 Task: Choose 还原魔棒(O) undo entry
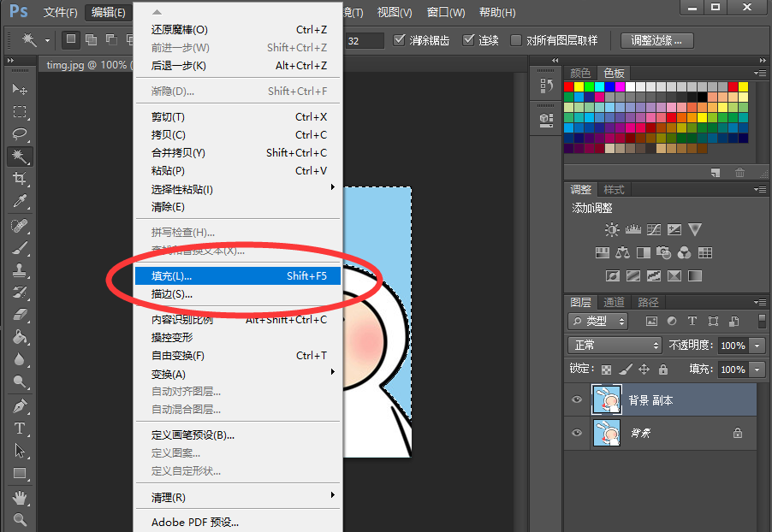tap(238, 30)
